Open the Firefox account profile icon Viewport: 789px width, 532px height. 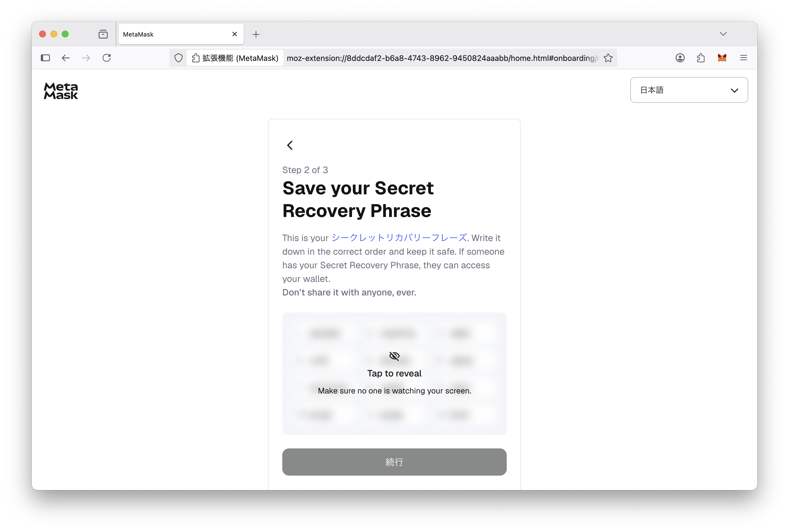pyautogui.click(x=680, y=58)
